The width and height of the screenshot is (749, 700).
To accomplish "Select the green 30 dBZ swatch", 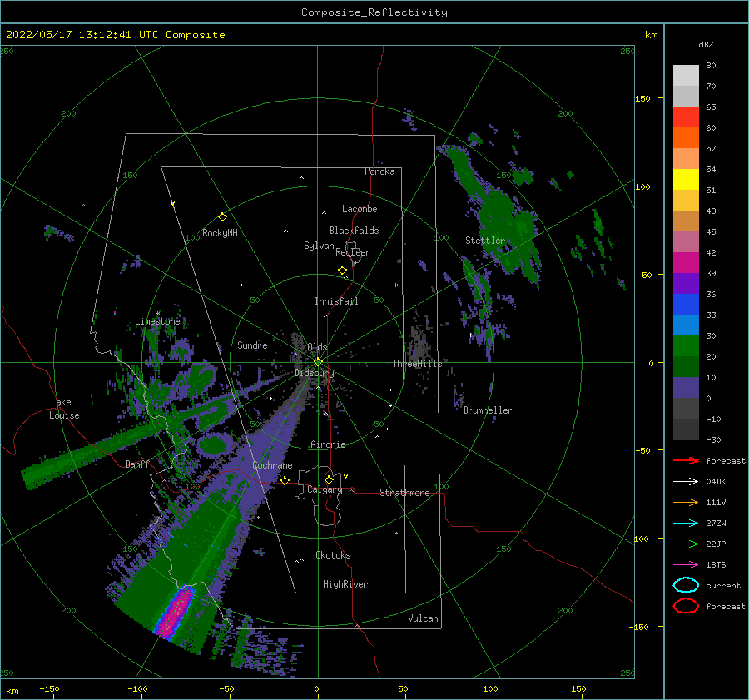I will tap(686, 346).
